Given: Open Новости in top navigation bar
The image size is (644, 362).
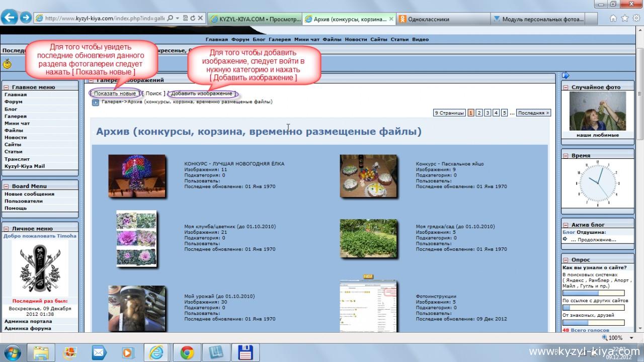Looking at the screenshot, I should pyautogui.click(x=356, y=39).
